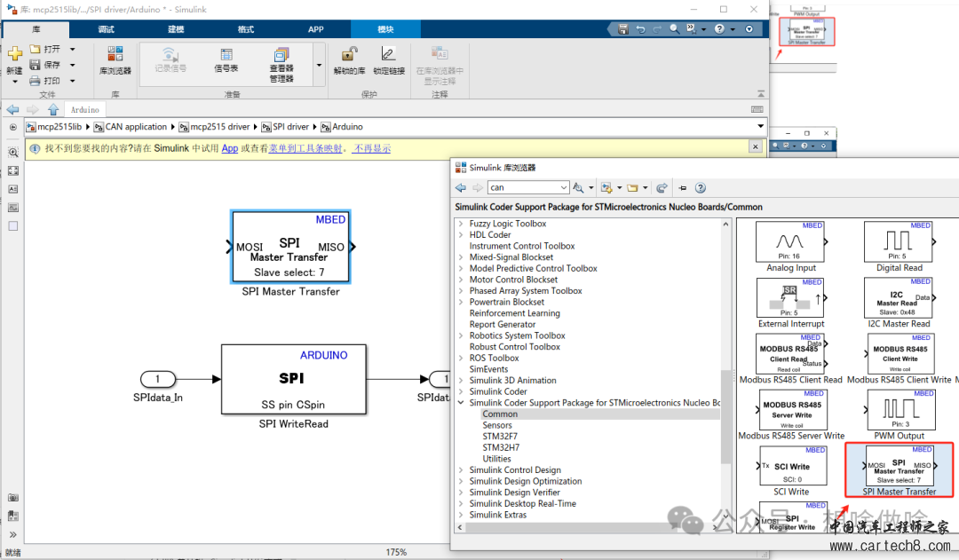959x560 pixels.
Task: Open the 查看器管理器 viewer manager
Action: point(281,65)
